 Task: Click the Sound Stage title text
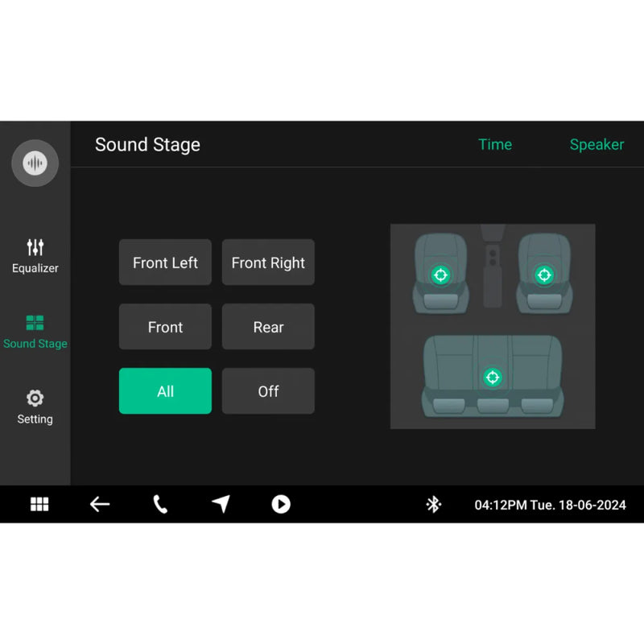pyautogui.click(x=147, y=145)
